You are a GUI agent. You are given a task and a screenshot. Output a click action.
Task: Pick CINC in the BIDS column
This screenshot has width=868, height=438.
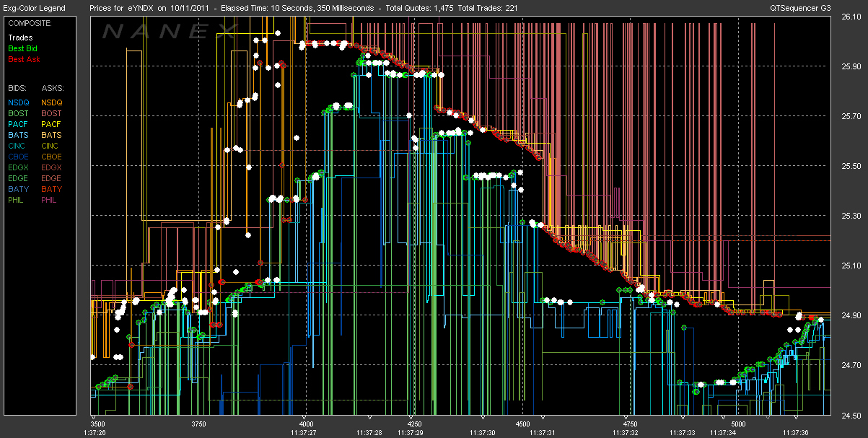[x=18, y=146]
